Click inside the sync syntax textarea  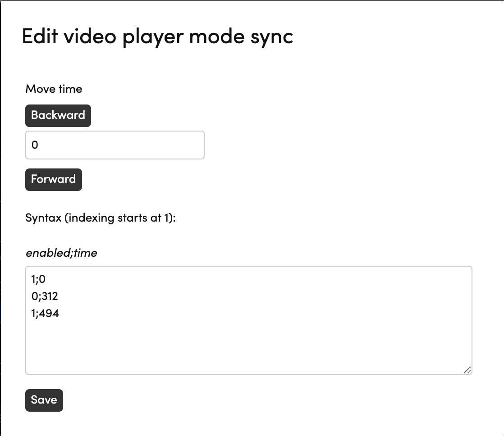248,333
